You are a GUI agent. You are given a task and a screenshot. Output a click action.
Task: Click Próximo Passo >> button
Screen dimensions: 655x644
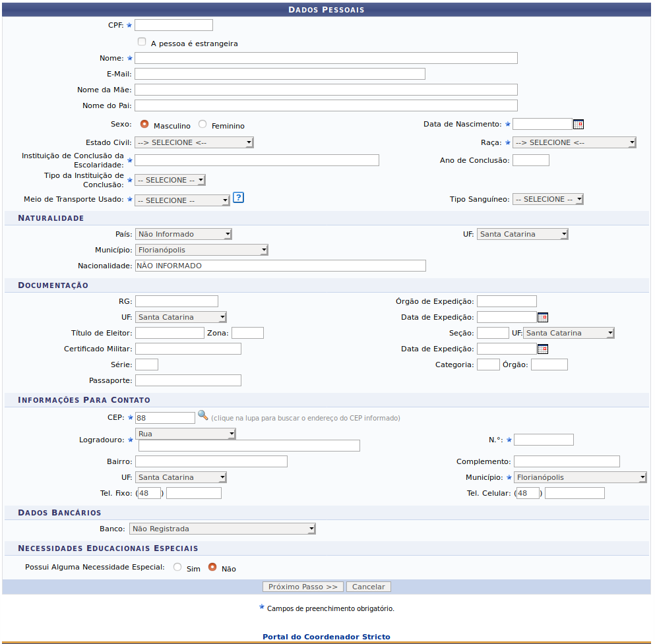point(303,587)
